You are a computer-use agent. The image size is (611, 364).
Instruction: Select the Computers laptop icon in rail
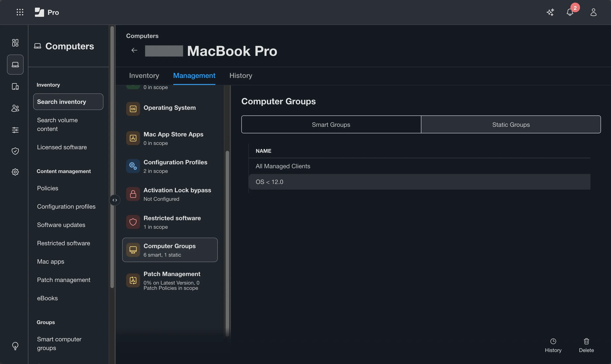pos(15,65)
